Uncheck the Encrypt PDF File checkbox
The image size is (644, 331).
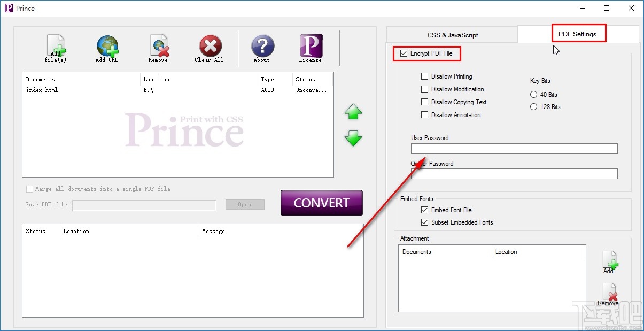coord(404,53)
